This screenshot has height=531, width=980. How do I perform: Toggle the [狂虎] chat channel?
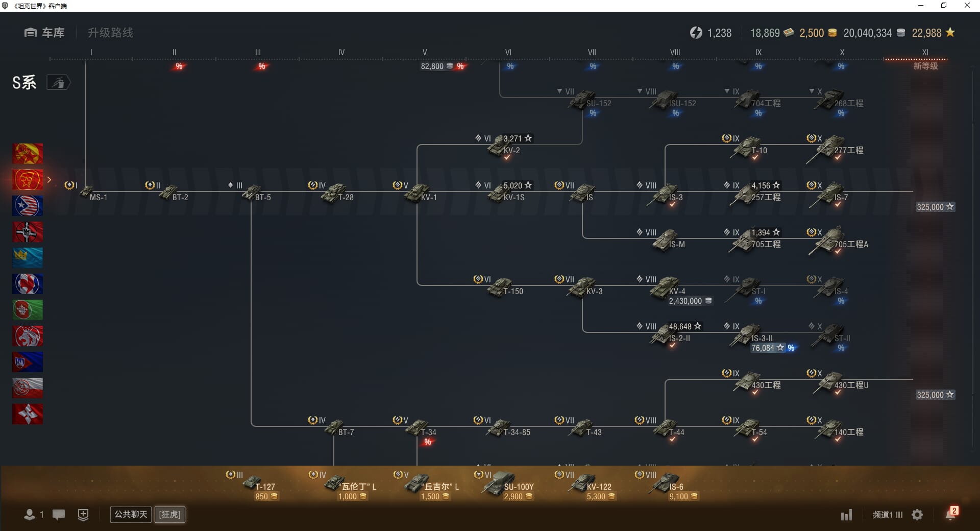coord(170,514)
